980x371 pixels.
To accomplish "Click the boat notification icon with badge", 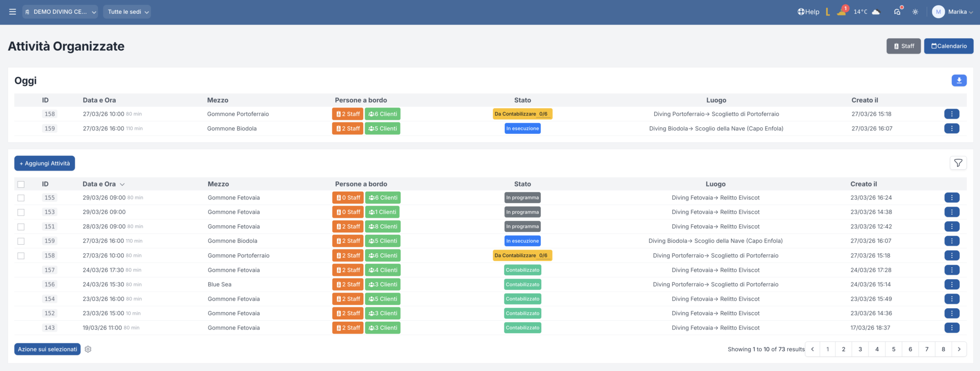I will coord(842,11).
